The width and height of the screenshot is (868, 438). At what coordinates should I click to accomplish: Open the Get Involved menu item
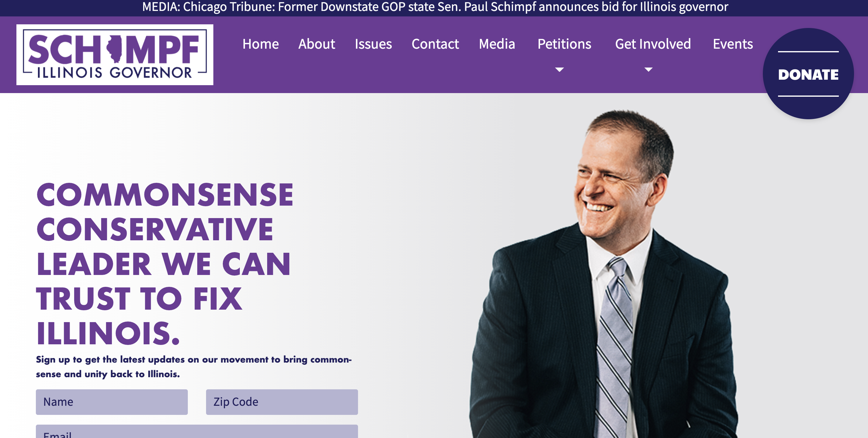(x=653, y=44)
